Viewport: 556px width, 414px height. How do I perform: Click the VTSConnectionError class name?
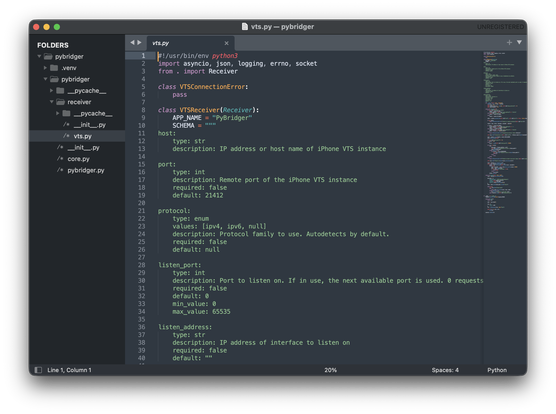pyautogui.click(x=212, y=87)
